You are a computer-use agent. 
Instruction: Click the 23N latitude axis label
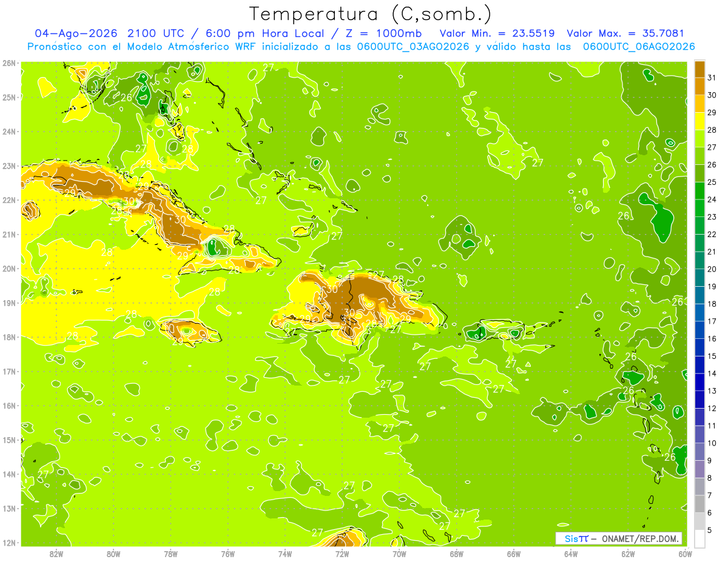coord(8,166)
